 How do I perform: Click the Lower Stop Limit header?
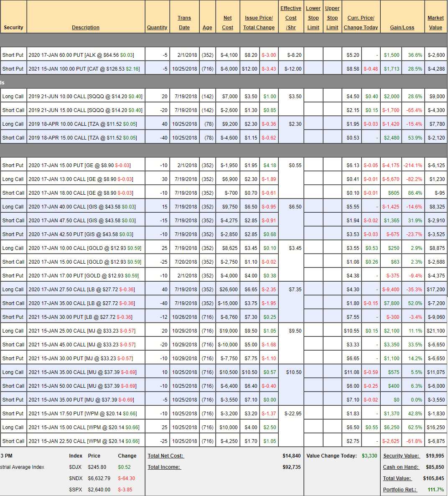(313, 18)
